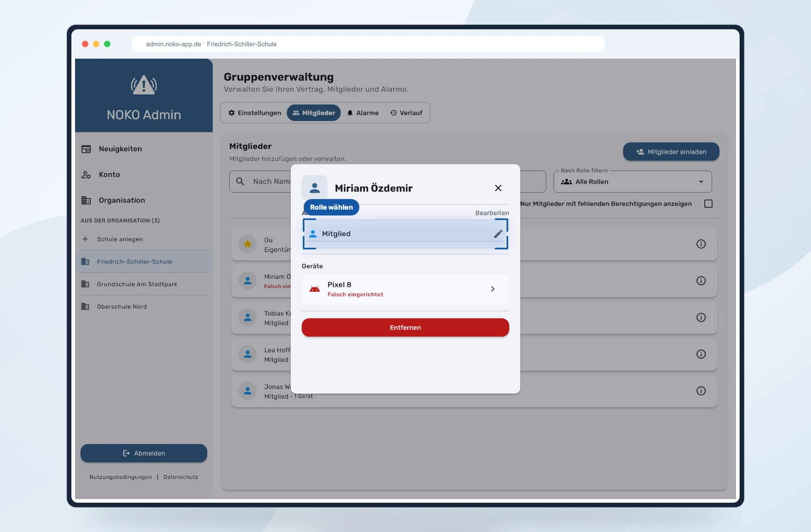Image resolution: width=811 pixels, height=532 pixels.
Task: Select the Mitglied role row
Action: (405, 234)
